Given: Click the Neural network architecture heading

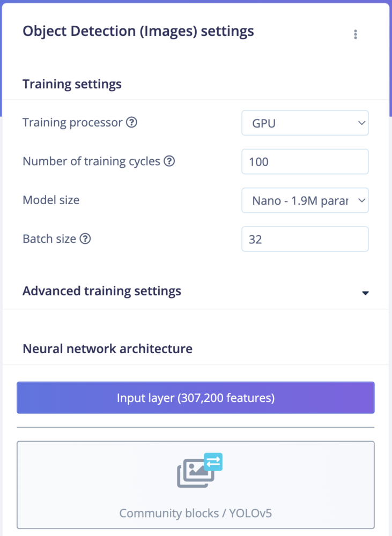Looking at the screenshot, I should [107, 349].
